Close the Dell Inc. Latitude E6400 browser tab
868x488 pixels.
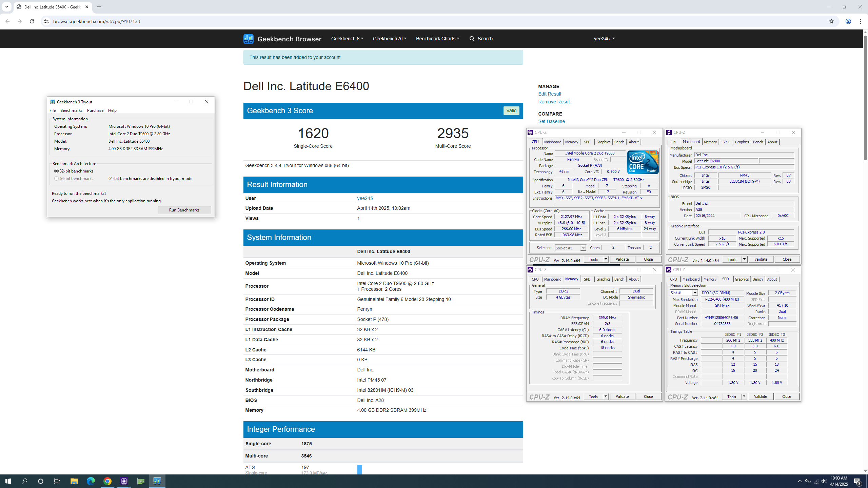pyautogui.click(x=87, y=7)
